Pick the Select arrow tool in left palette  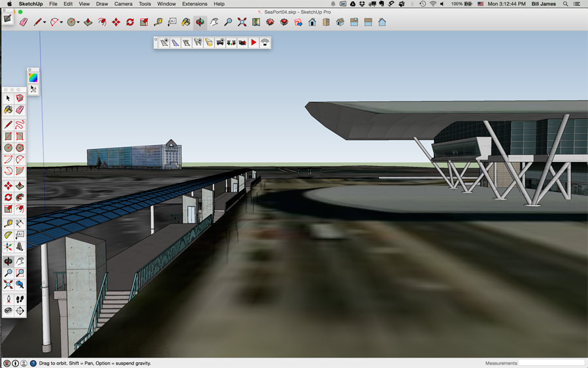pos(8,98)
